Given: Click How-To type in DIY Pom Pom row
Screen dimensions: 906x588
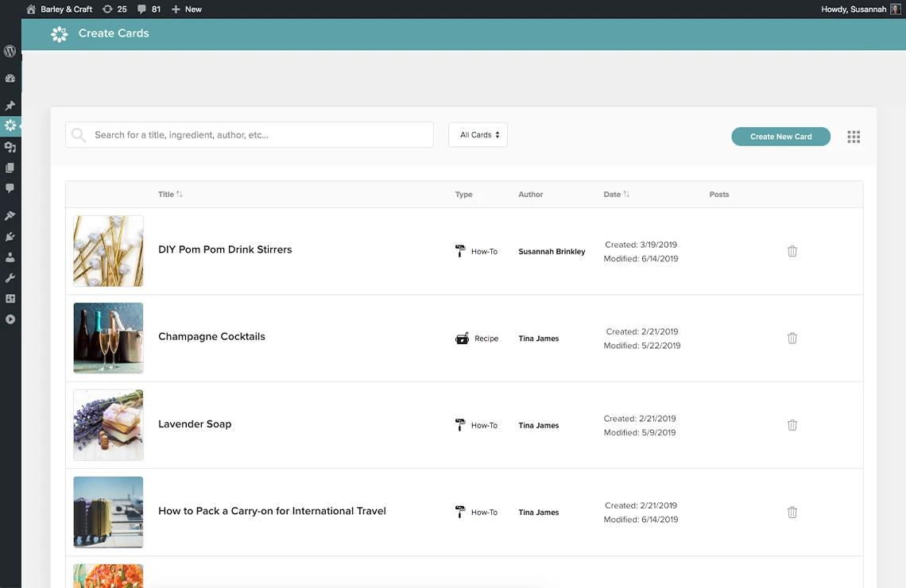Looking at the screenshot, I should coord(484,251).
